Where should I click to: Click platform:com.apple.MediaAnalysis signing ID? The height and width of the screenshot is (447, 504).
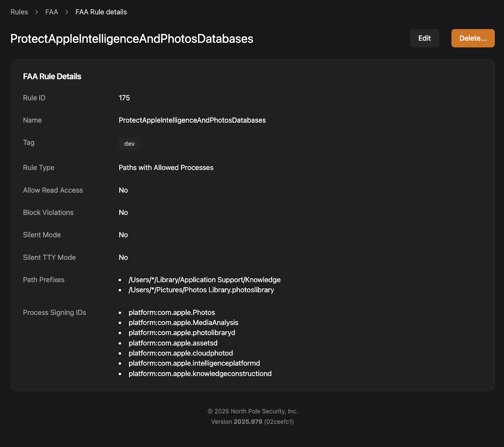click(x=183, y=323)
